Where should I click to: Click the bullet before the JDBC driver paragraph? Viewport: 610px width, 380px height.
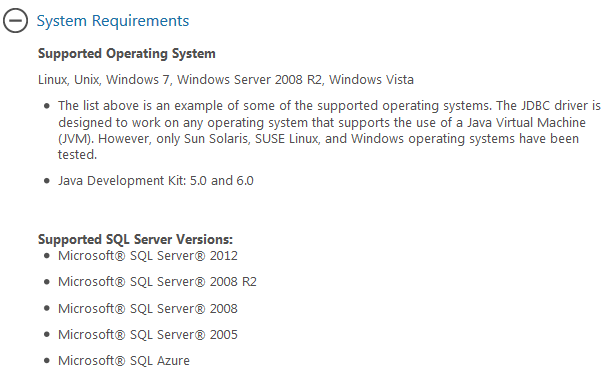[47, 106]
